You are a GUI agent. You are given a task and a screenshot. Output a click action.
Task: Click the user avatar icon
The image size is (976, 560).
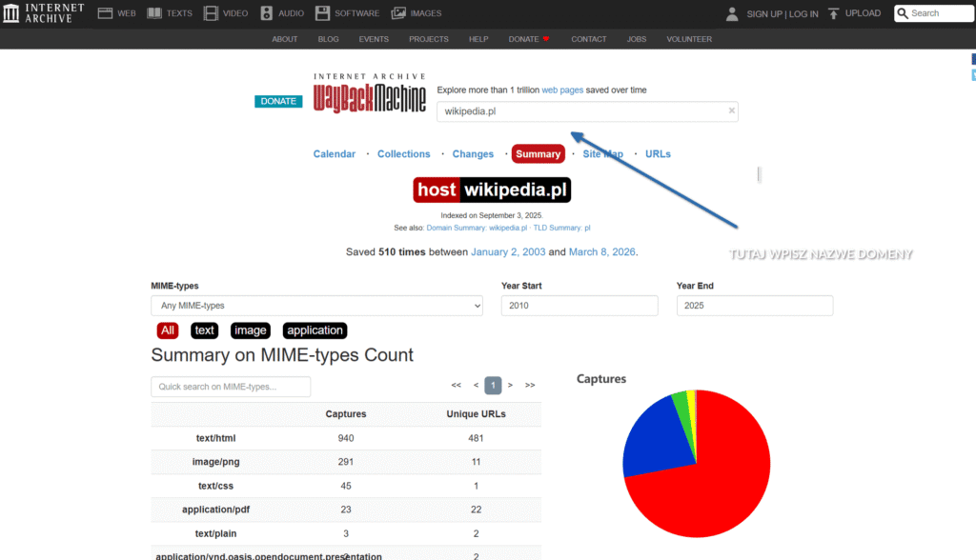[x=732, y=13]
